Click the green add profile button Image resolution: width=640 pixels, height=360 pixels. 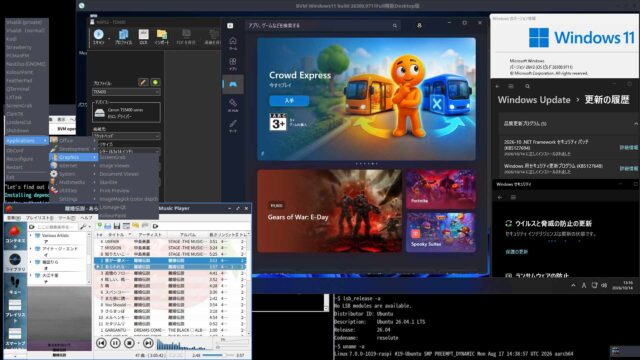tap(155, 82)
